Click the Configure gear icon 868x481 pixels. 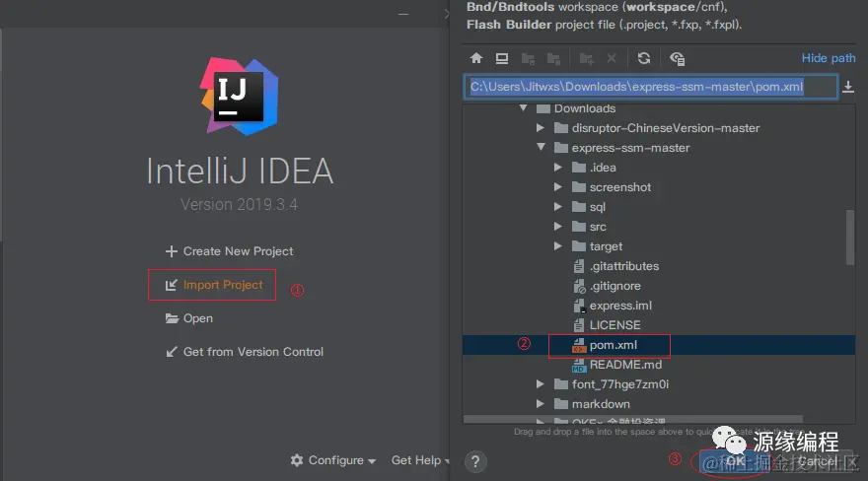point(297,460)
